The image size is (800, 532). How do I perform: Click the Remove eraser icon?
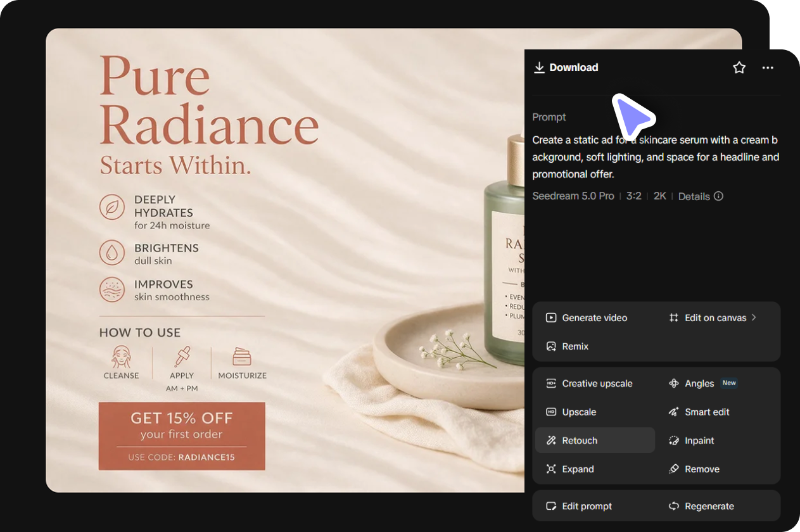coord(674,469)
